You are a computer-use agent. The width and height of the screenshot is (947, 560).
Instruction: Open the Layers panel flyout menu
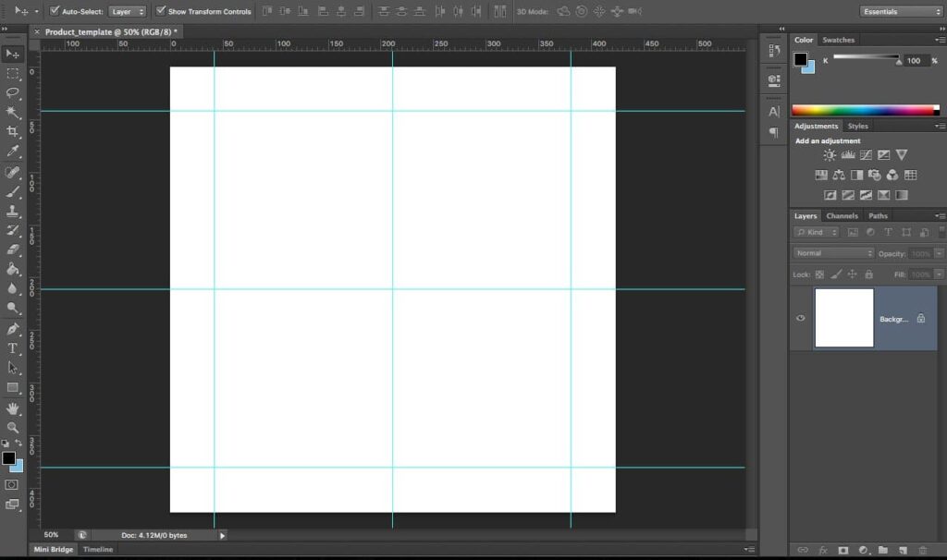(941, 215)
